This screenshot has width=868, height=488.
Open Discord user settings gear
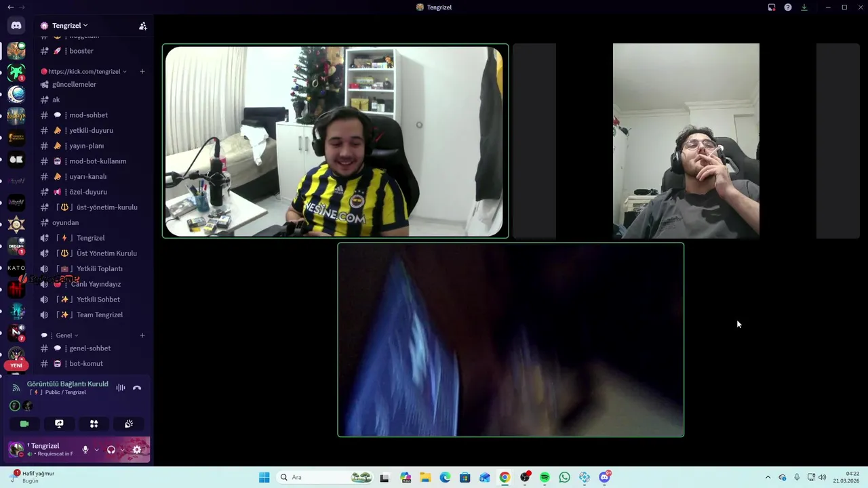[x=137, y=449]
